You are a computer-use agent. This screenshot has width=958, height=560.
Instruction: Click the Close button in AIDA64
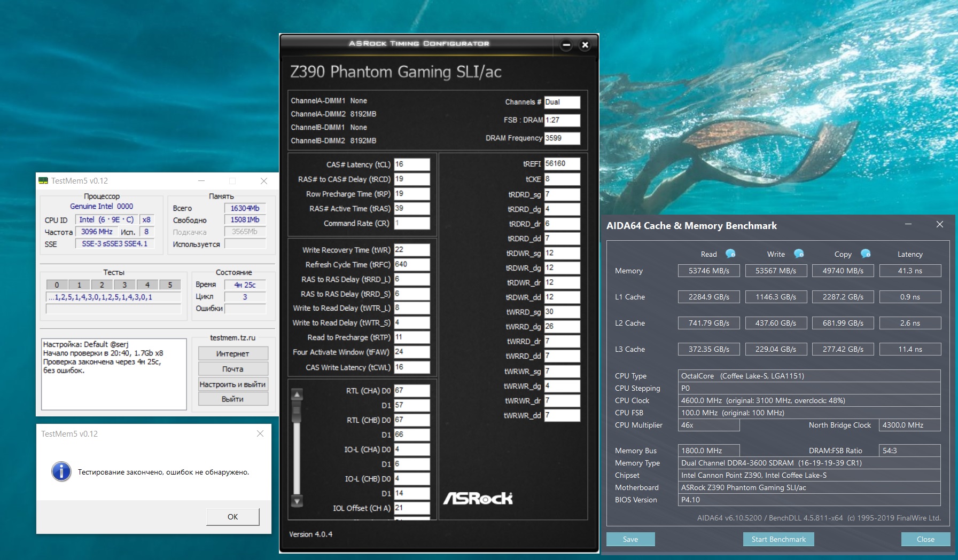coord(925,539)
